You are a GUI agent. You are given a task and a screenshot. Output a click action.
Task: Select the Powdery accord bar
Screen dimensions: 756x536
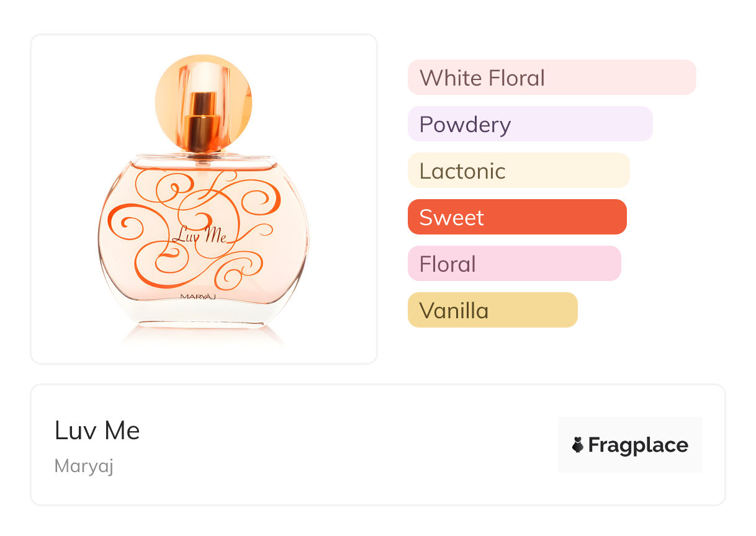pos(529,124)
